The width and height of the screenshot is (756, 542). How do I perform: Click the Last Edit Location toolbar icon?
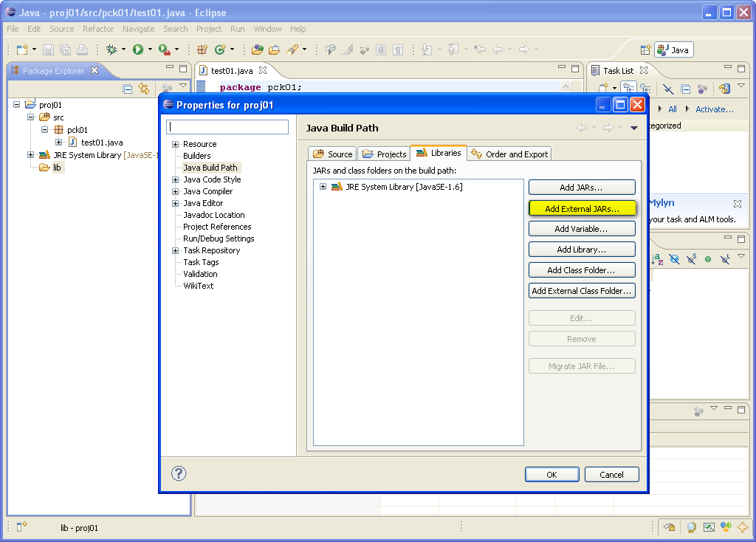click(x=480, y=49)
